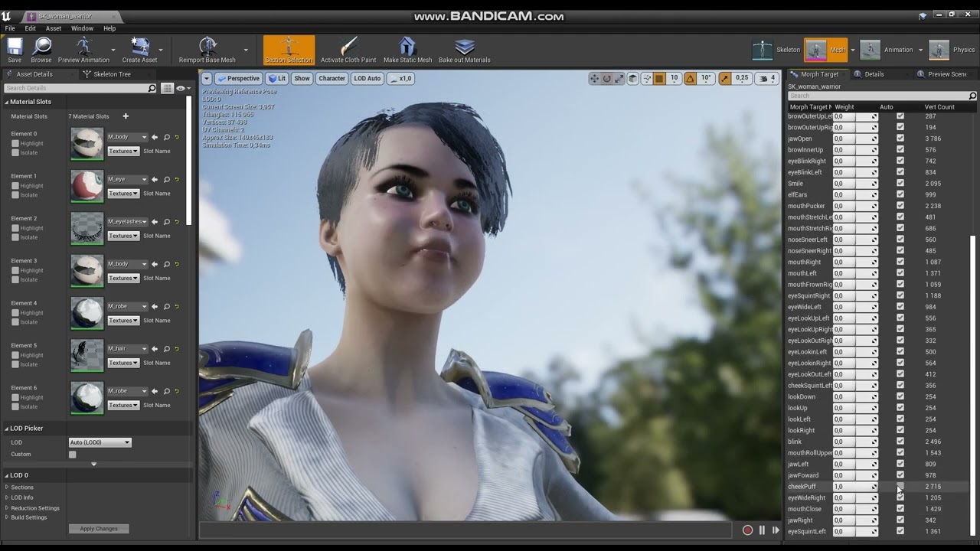Viewport: 980px width, 551px height.
Task: Click the Bake out Materials icon
Action: point(465,49)
